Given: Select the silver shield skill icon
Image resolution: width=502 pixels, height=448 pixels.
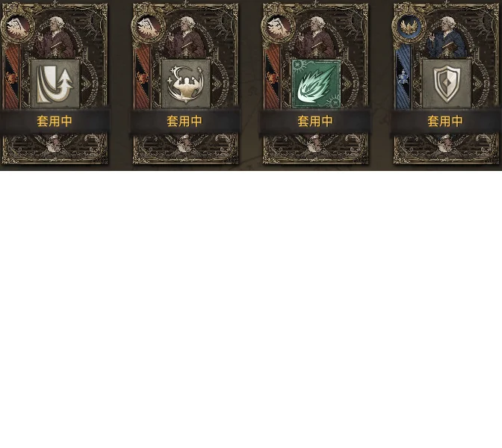Looking at the screenshot, I should point(447,84).
